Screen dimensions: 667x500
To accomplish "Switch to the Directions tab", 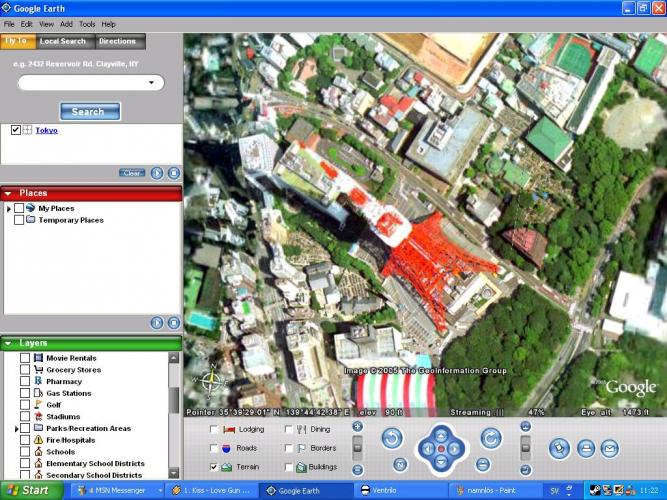I will 117,41.
